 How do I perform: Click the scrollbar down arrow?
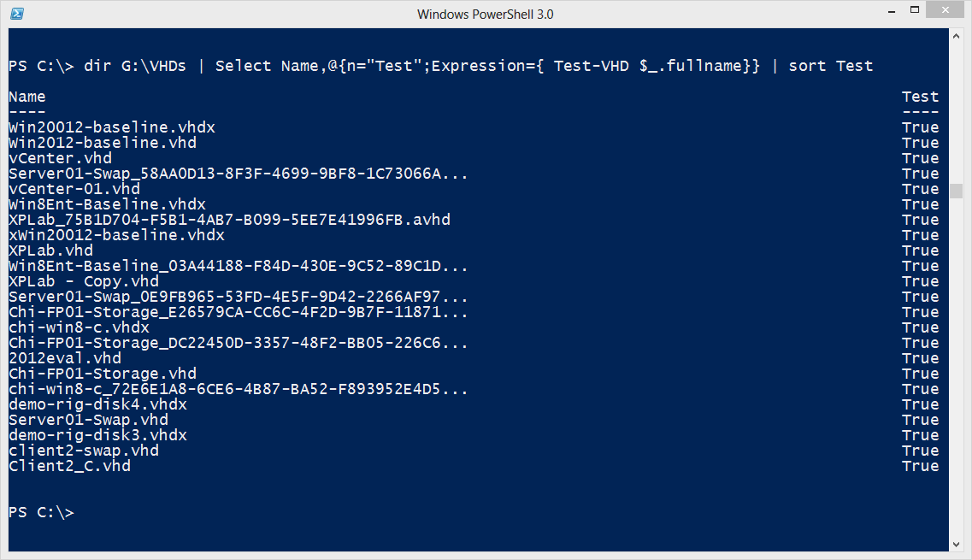[956, 544]
